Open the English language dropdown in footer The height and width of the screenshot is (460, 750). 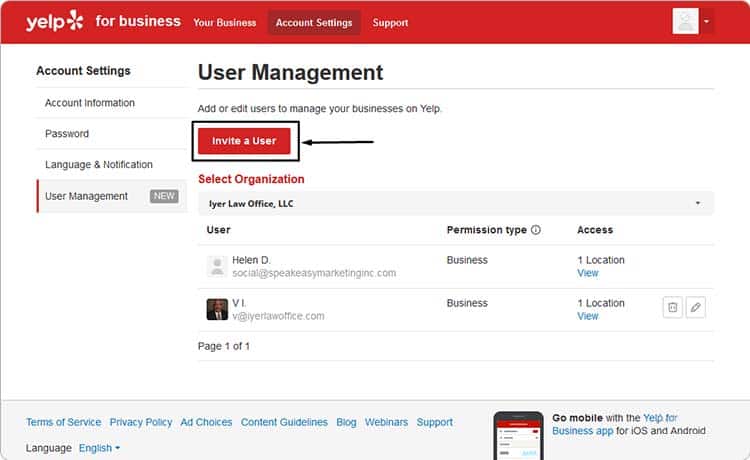coord(99,448)
